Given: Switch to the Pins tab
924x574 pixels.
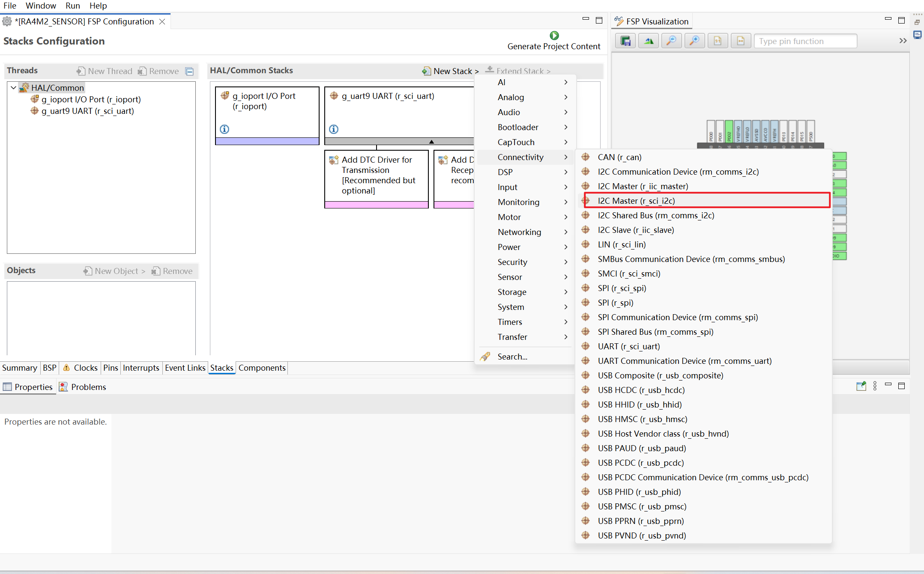Looking at the screenshot, I should tap(111, 368).
